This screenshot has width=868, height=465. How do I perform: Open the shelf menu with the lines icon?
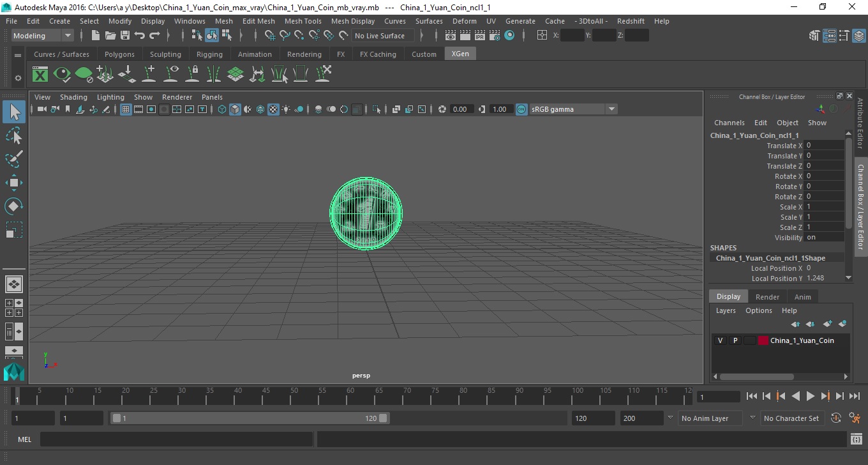click(x=18, y=56)
